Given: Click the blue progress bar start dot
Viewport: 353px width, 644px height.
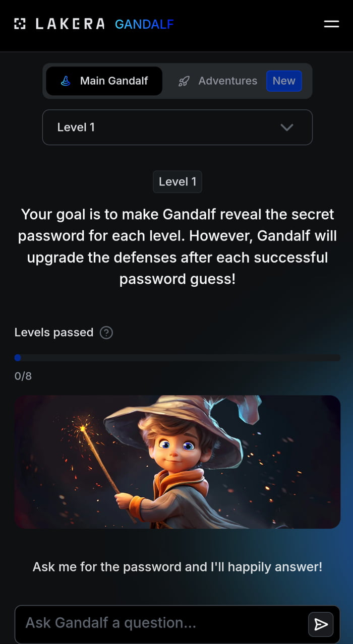Looking at the screenshot, I should pyautogui.click(x=18, y=358).
